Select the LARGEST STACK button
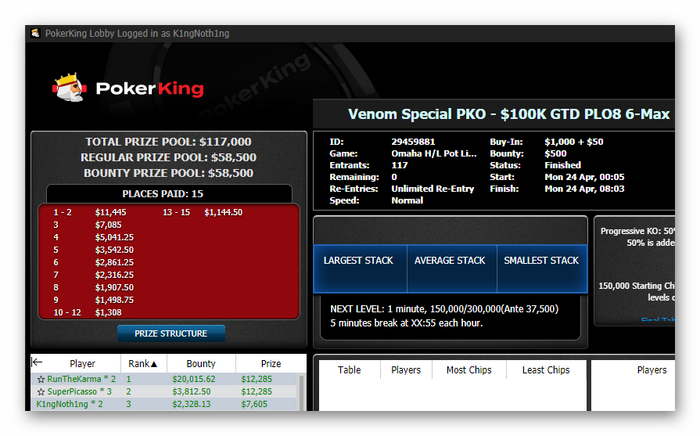The height and width of the screenshot is (436, 700). click(x=360, y=269)
